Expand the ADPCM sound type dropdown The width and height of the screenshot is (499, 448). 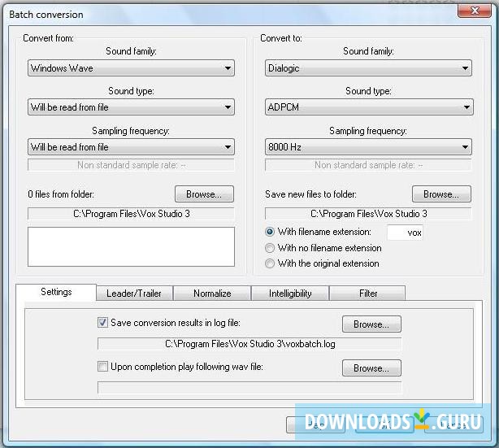(x=369, y=107)
